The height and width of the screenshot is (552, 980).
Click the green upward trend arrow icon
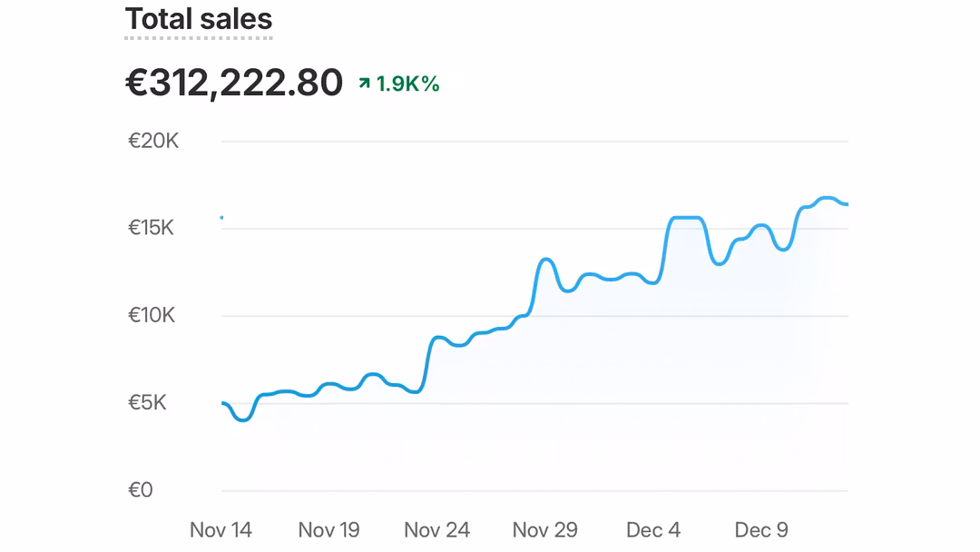[x=365, y=84]
